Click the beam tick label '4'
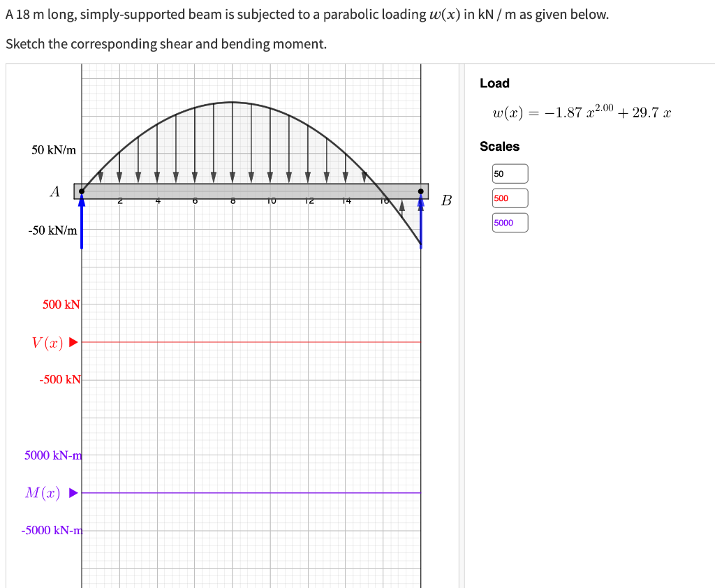Image resolution: width=715 pixels, height=588 pixels. coord(158,200)
